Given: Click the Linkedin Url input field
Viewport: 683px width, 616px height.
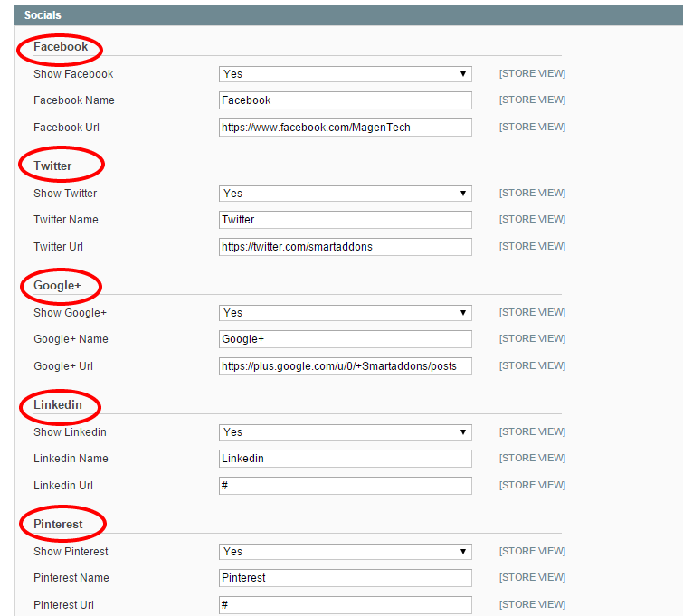Looking at the screenshot, I should point(345,486).
